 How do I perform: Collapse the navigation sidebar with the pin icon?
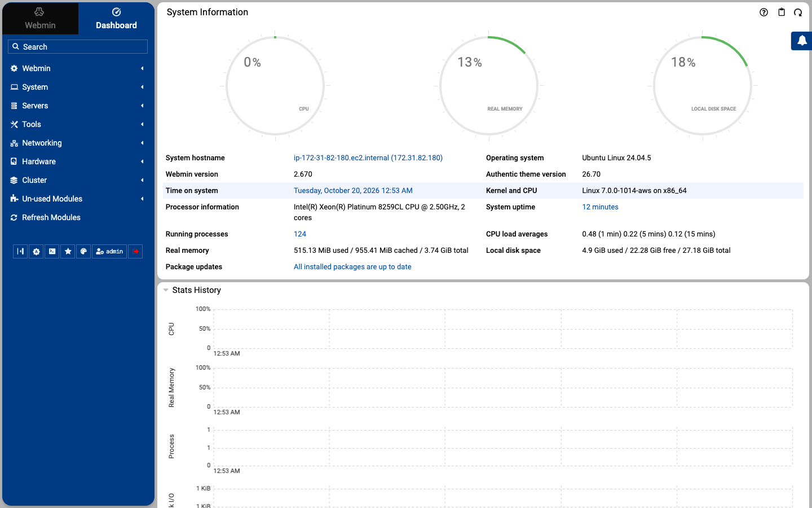[20, 252]
